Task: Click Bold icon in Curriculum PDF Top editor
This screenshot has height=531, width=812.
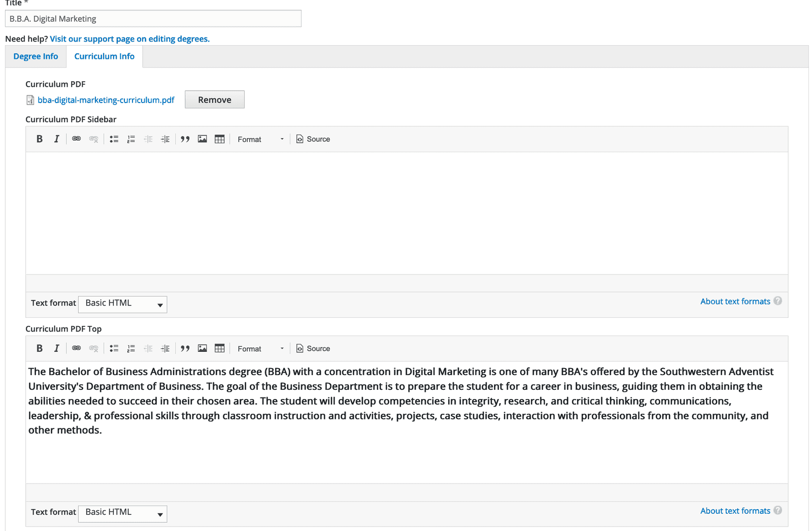Action: pos(40,348)
